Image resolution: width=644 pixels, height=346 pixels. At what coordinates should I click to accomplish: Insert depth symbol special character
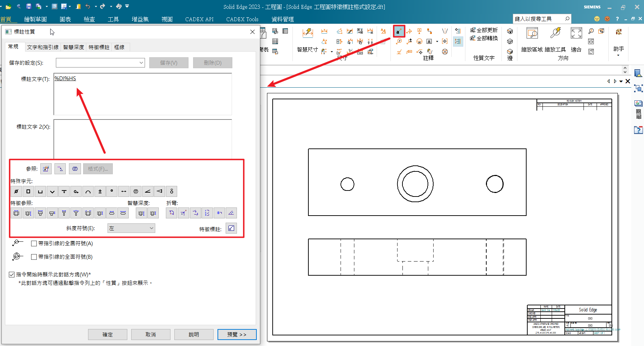click(64, 191)
